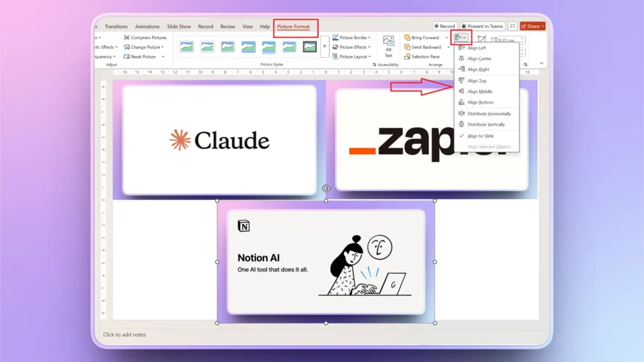
Task: Switch to the Transitions tab
Action: [x=116, y=26]
